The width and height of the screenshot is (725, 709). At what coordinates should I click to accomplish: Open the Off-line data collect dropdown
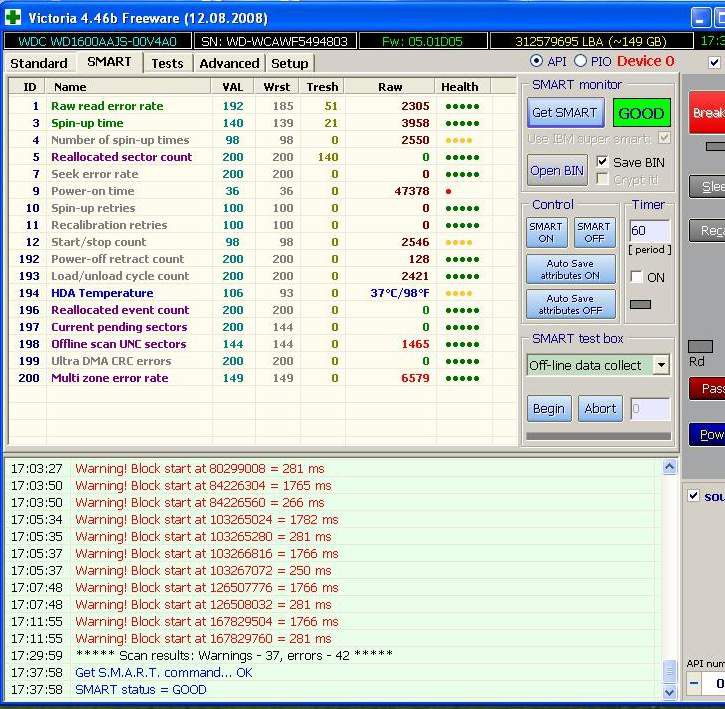click(662, 365)
